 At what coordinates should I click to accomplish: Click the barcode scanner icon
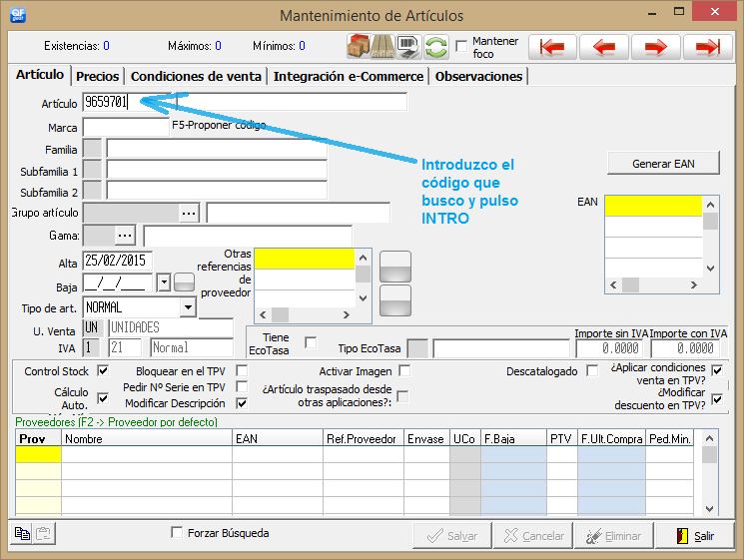(x=408, y=47)
